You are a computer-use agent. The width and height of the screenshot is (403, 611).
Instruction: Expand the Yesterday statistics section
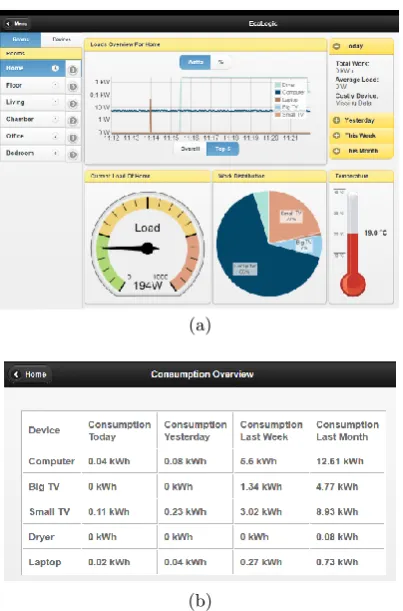pos(361,120)
